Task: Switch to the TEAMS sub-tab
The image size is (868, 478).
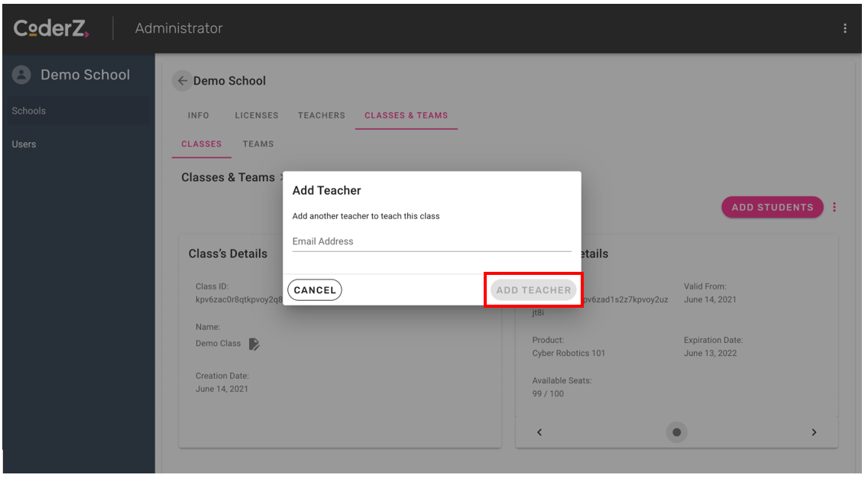Action: tap(258, 144)
